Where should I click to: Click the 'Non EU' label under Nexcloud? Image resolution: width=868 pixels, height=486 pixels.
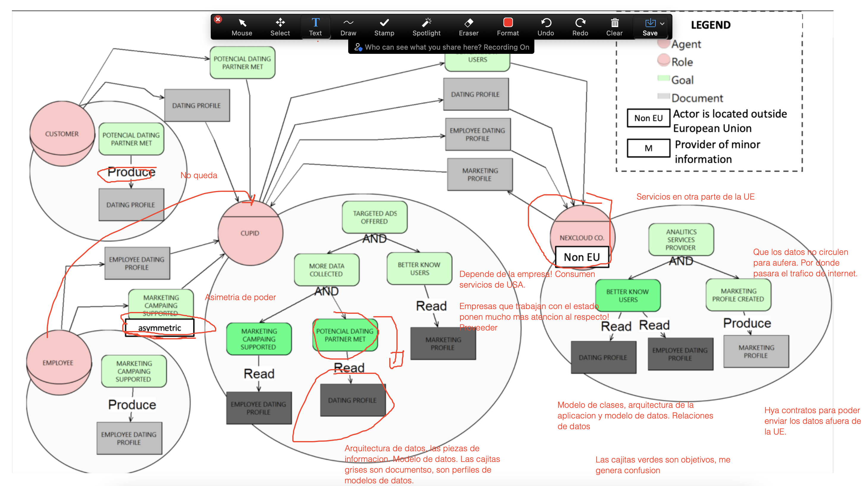point(582,257)
